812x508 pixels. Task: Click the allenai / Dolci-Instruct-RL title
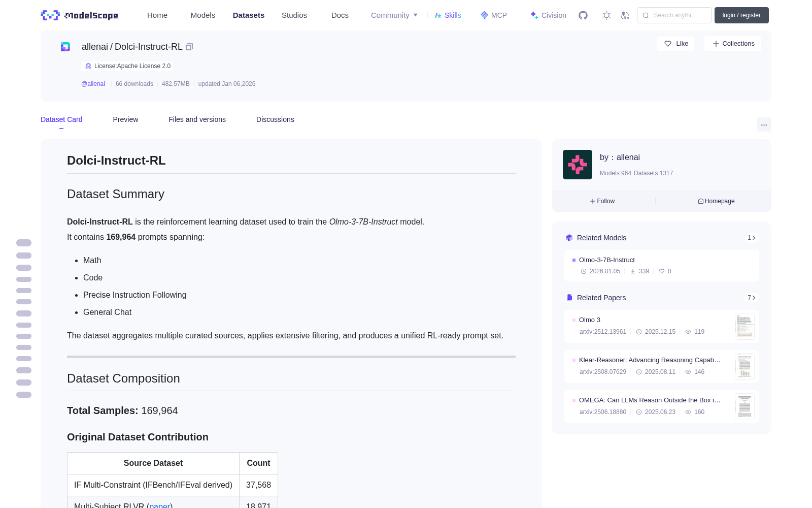[x=132, y=47]
